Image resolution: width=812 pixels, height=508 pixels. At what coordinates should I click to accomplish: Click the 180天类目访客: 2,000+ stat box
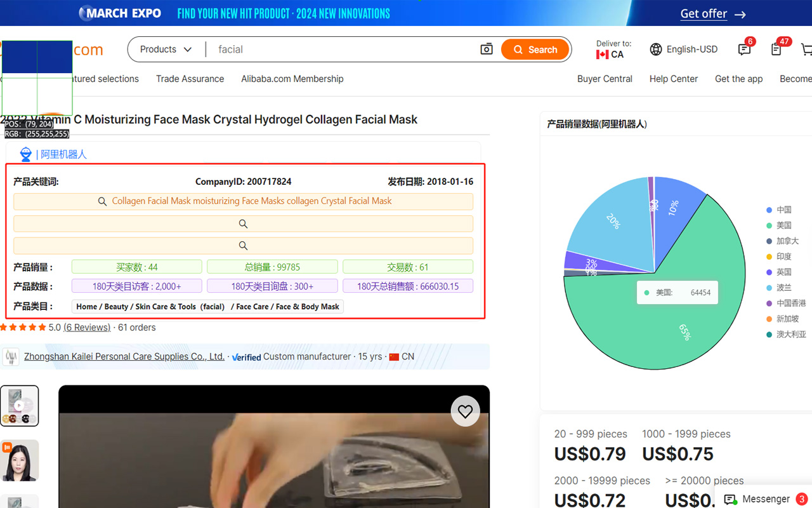click(137, 286)
